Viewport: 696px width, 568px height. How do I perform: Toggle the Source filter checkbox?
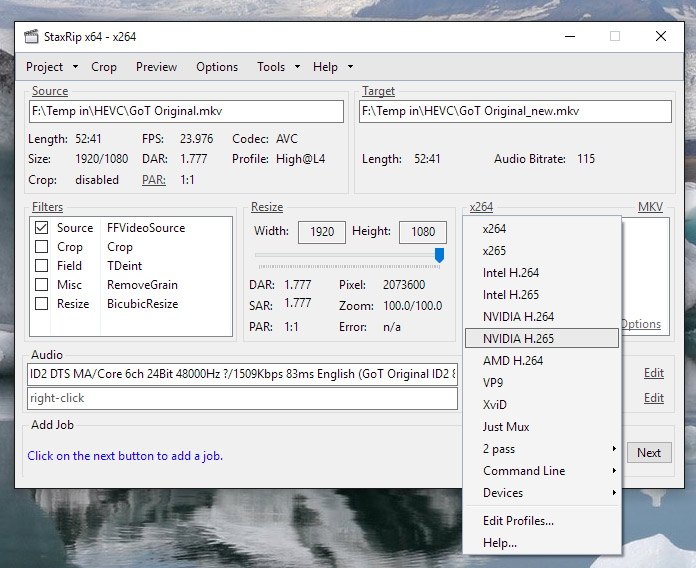click(x=41, y=228)
